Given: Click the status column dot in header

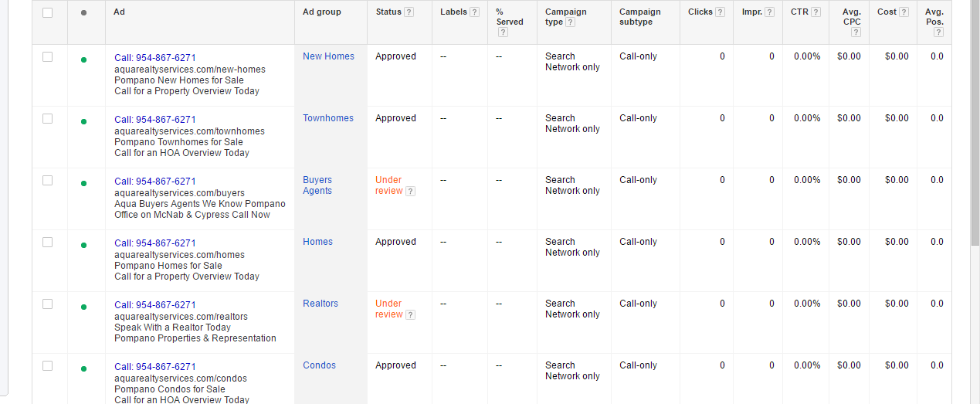Looking at the screenshot, I should (x=83, y=12).
